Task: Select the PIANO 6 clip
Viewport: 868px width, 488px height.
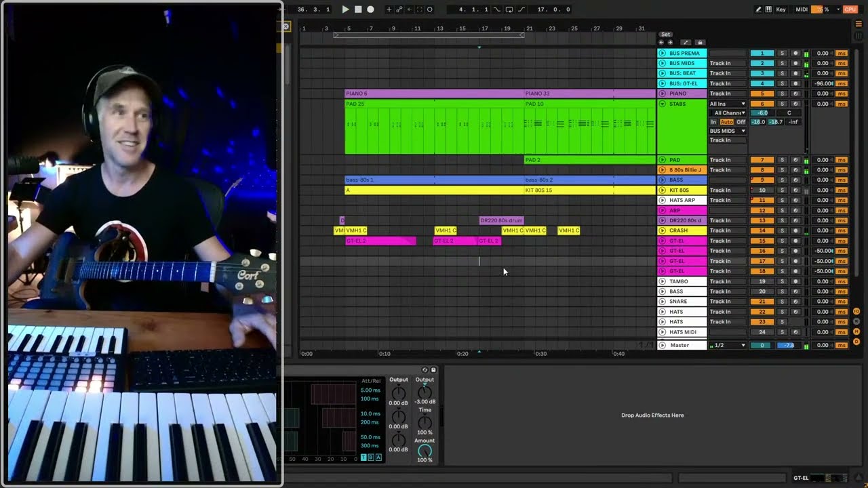Action: tap(434, 94)
